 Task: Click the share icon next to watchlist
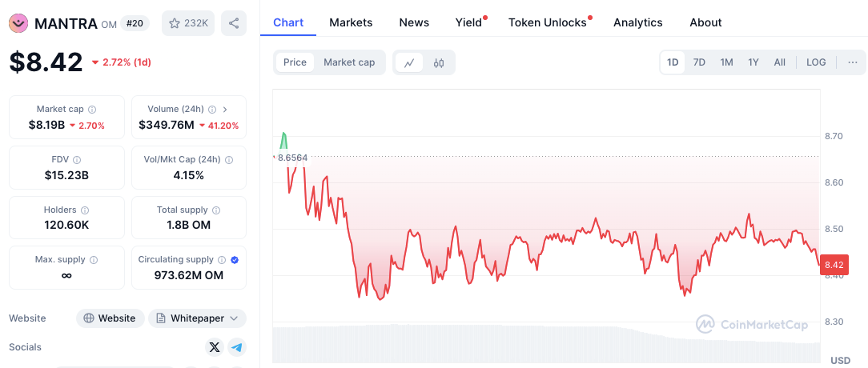pyautogui.click(x=234, y=23)
